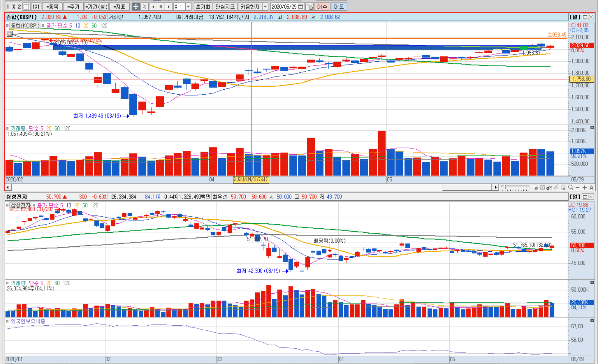
Task: Open the X 1 speed dropdown
Action: [188, 7]
